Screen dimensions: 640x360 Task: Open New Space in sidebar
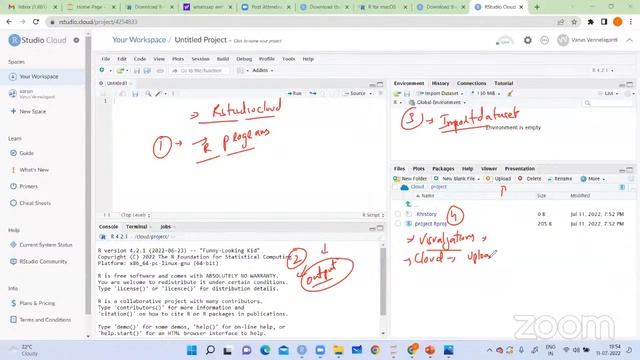point(28,111)
